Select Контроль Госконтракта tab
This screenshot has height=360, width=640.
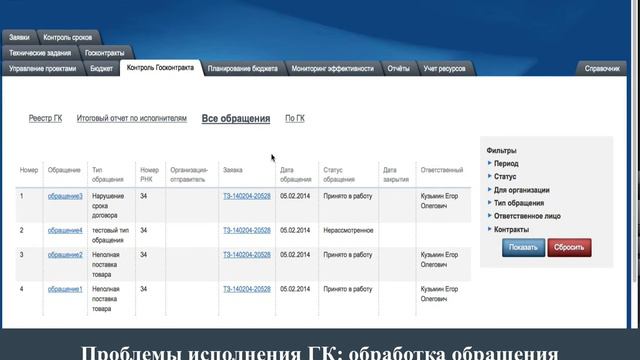[160, 68]
